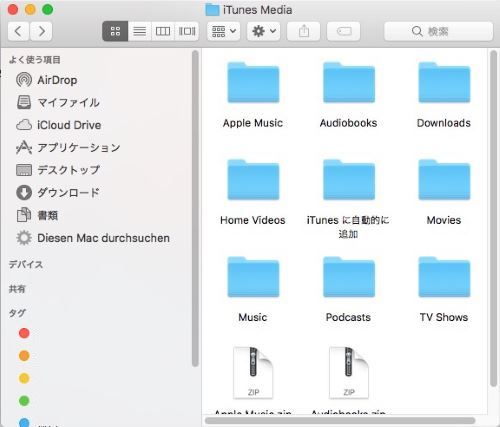Viewport: 500px width, 427px height.
Task: Open the gear action menu
Action: 263,31
